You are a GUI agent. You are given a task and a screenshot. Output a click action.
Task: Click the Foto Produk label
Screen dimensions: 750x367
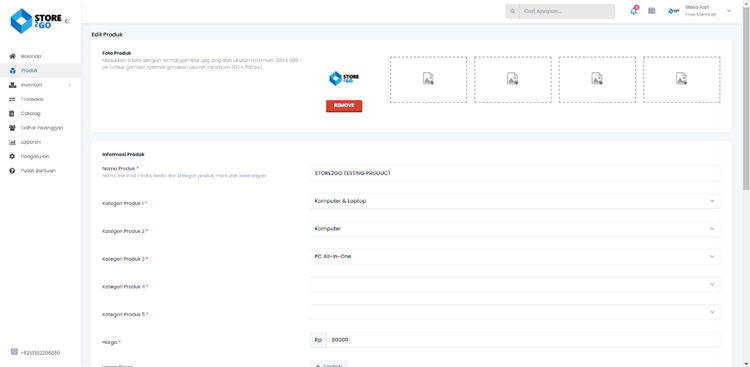point(117,53)
